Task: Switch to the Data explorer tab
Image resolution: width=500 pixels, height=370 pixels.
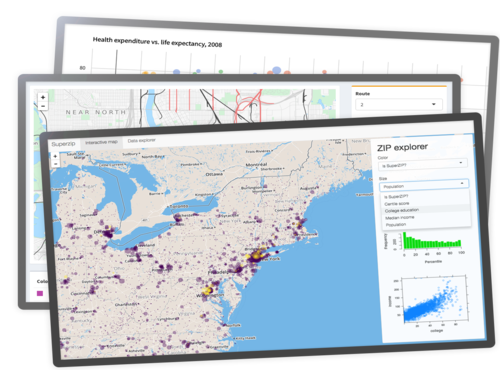Action: click(x=142, y=141)
